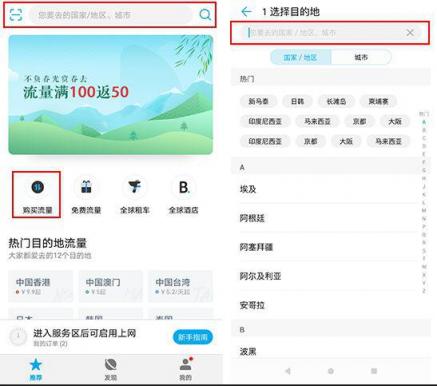
Task: Tap the back arrow beside 选择目的地
Action: [246, 12]
